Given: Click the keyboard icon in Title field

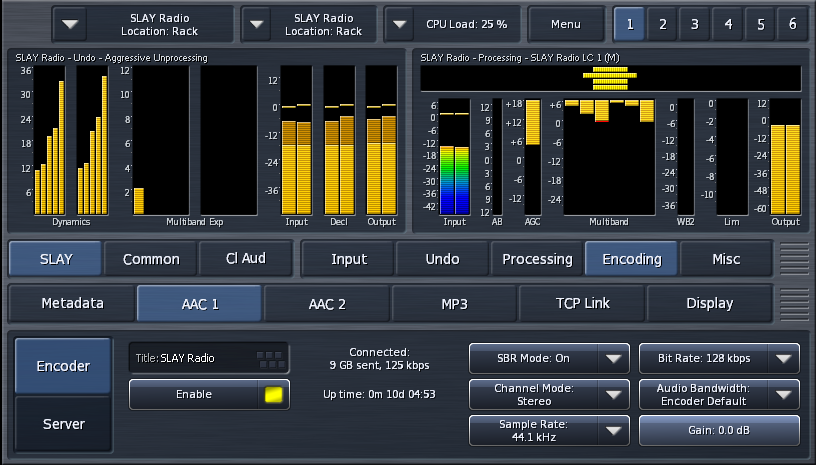Looking at the screenshot, I should tap(270, 358).
